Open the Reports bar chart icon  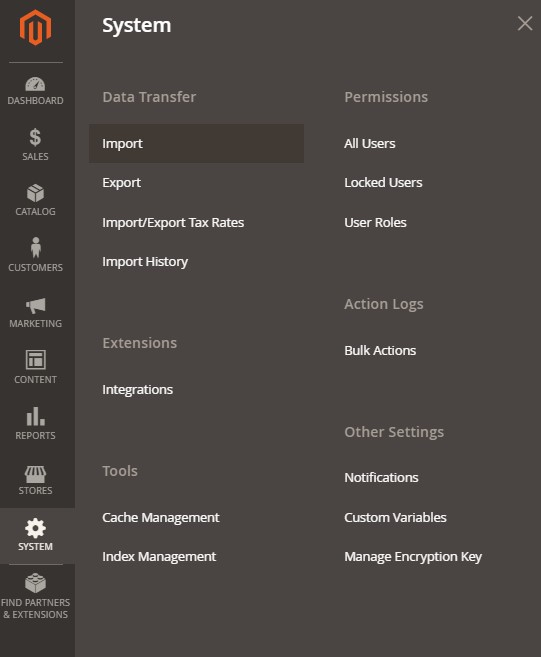pyautogui.click(x=36, y=416)
